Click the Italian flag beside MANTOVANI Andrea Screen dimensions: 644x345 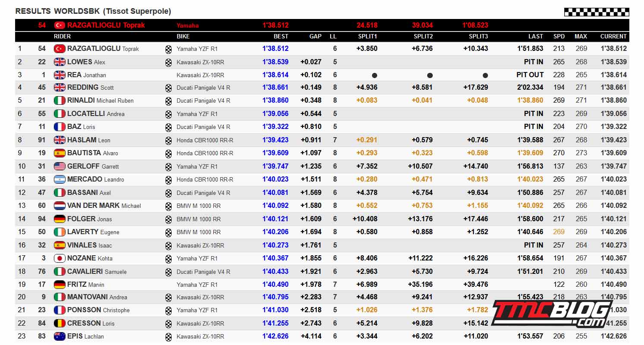(59, 297)
